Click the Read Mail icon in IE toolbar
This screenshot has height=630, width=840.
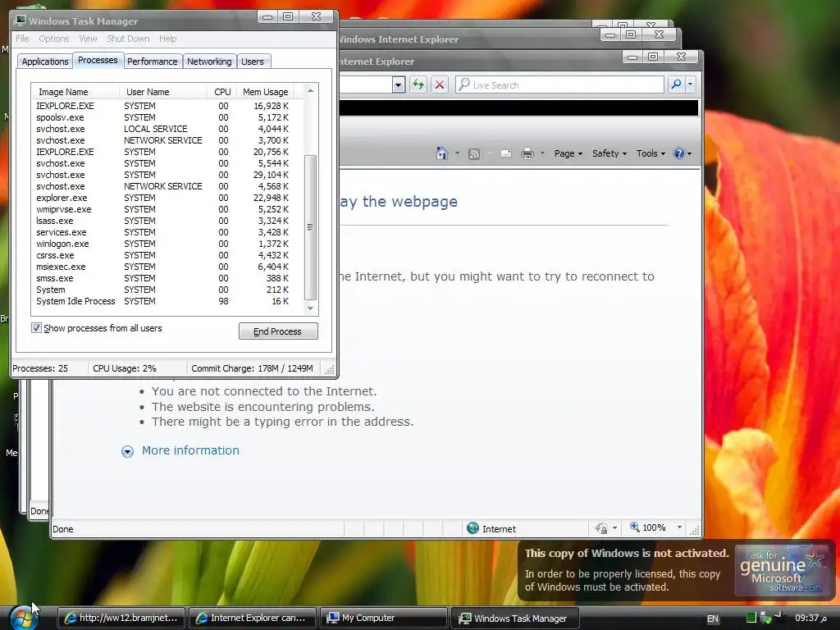tap(505, 153)
